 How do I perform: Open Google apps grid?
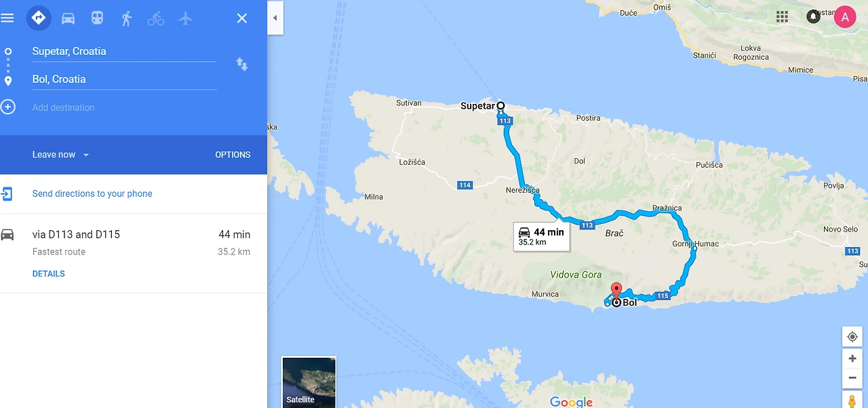click(x=782, y=17)
